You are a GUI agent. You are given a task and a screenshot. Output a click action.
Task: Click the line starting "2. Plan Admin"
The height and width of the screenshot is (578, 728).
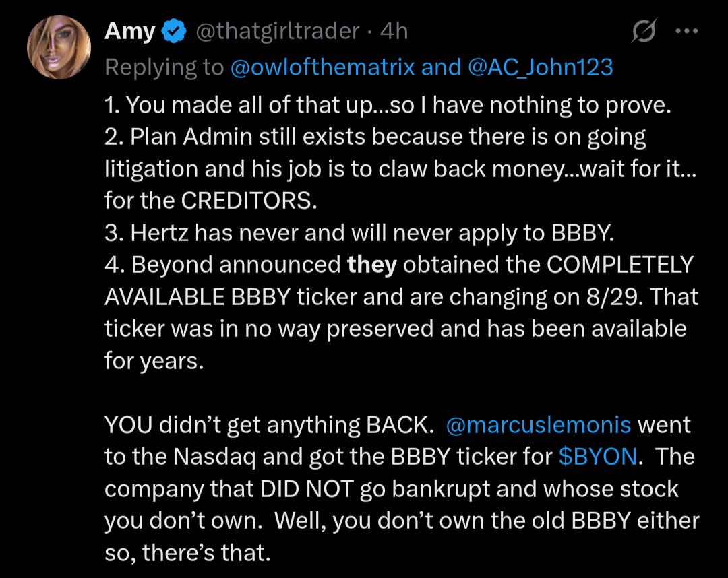tap(375, 137)
